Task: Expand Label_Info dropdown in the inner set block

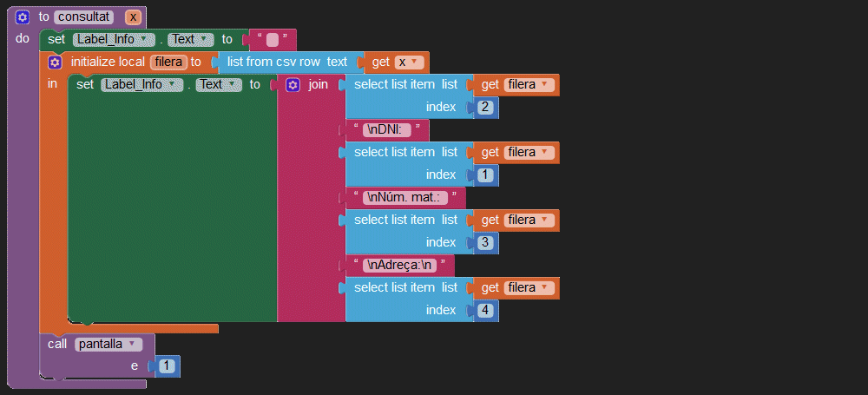Action: tap(142, 85)
